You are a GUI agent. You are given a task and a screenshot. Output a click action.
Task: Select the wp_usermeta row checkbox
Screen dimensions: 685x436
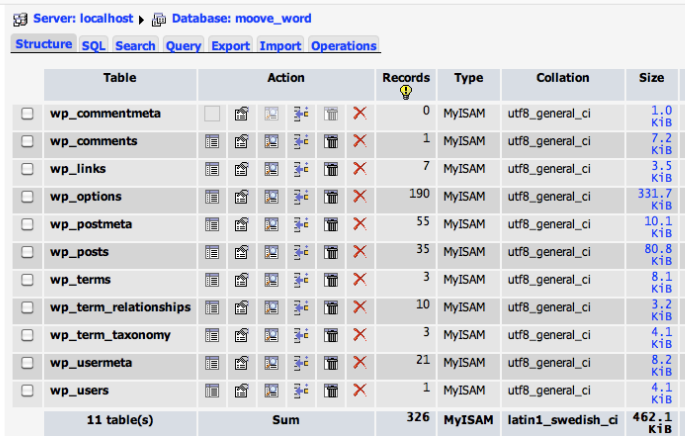(27, 363)
